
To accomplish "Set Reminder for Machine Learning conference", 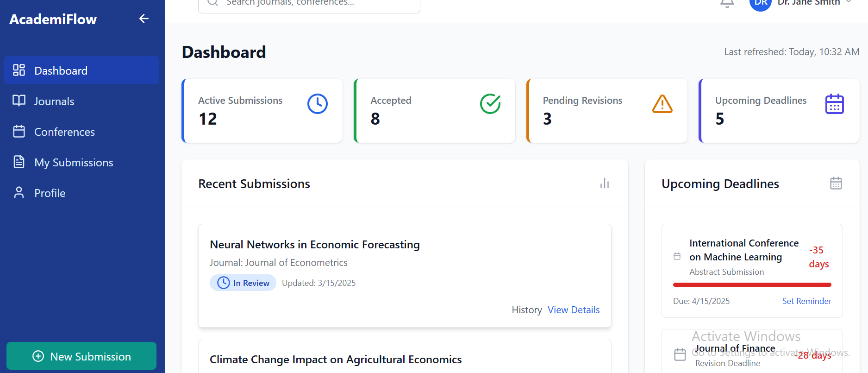I will (x=806, y=301).
